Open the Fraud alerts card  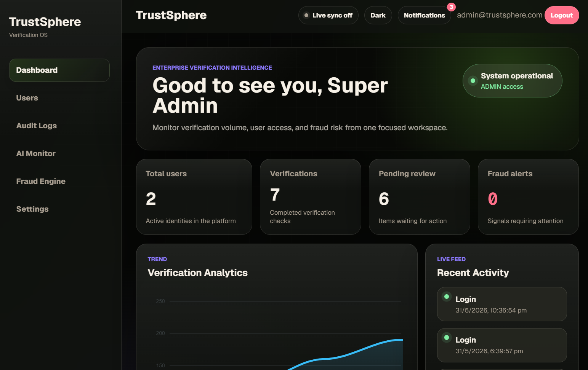coord(528,197)
